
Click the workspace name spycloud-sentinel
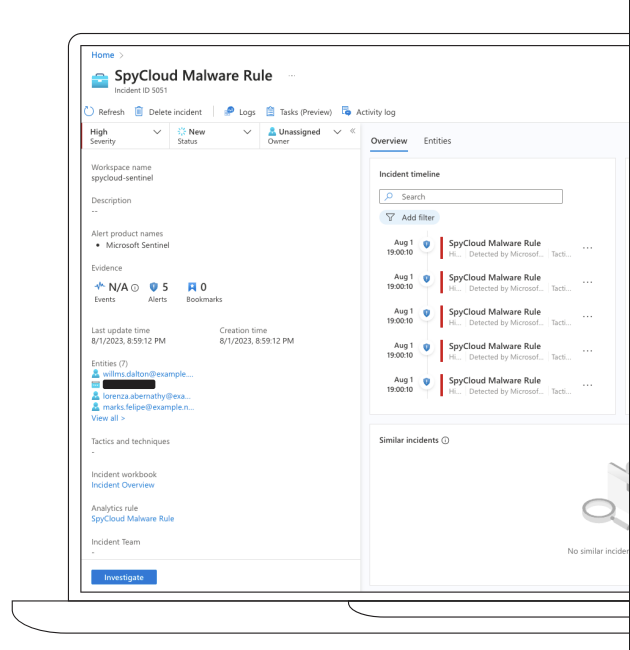coord(122,178)
